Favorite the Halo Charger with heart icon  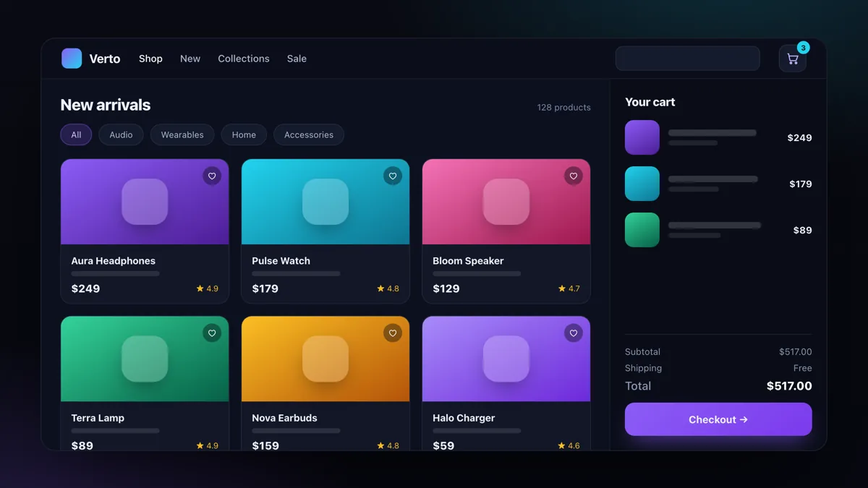coord(574,333)
